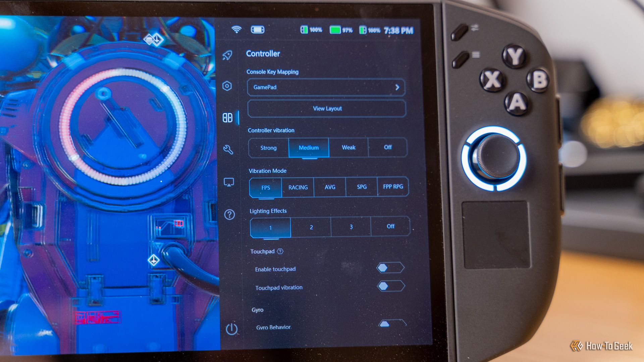Set controller vibration to Medium
This screenshot has height=362, width=644.
(x=309, y=148)
